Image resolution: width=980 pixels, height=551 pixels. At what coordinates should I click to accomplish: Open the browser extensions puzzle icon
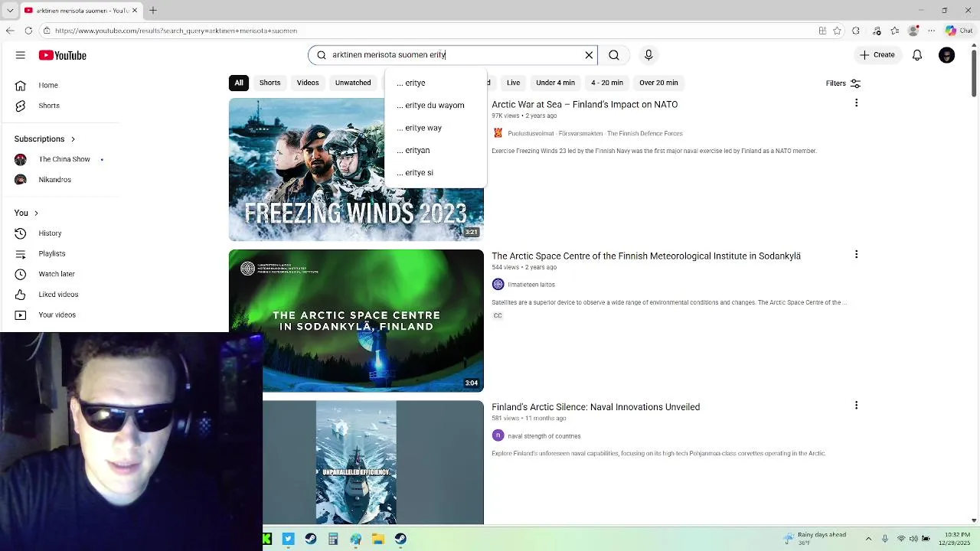(x=856, y=31)
